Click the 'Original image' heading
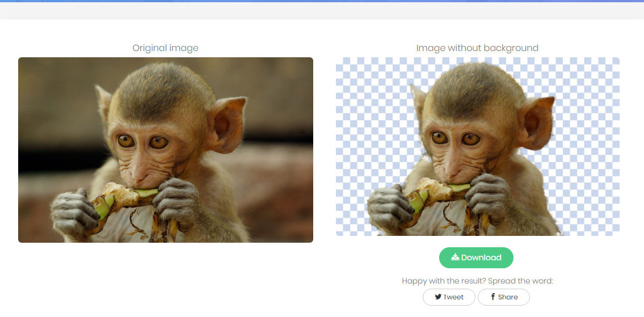Image resolution: width=644 pixels, height=317 pixels. click(x=166, y=48)
